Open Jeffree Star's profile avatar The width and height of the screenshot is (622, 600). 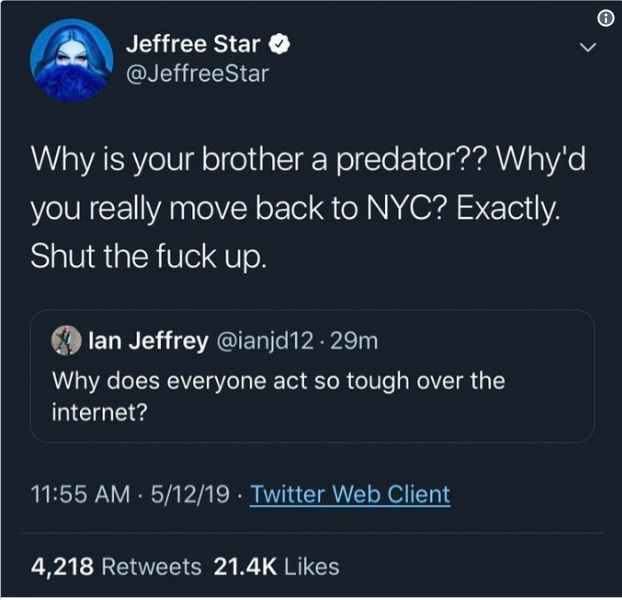pos(70,59)
